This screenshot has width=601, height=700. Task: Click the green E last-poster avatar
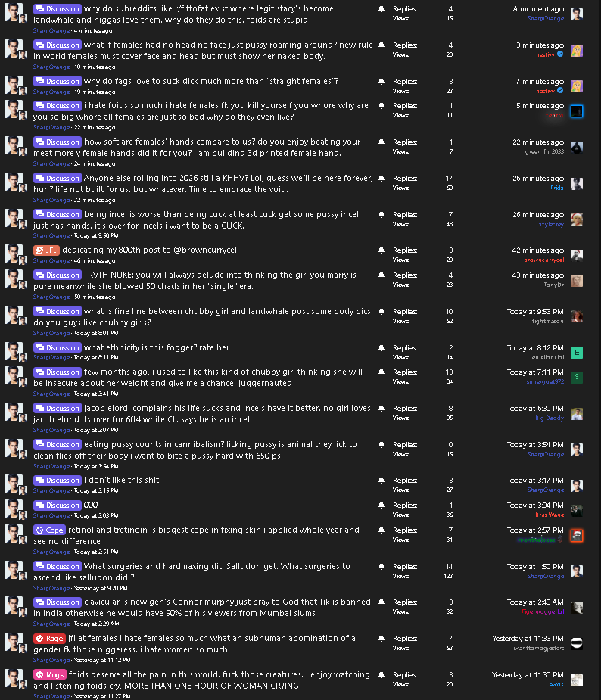pyautogui.click(x=577, y=353)
